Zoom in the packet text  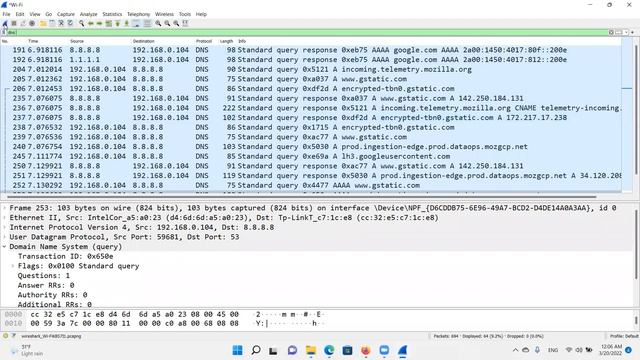click(158, 24)
